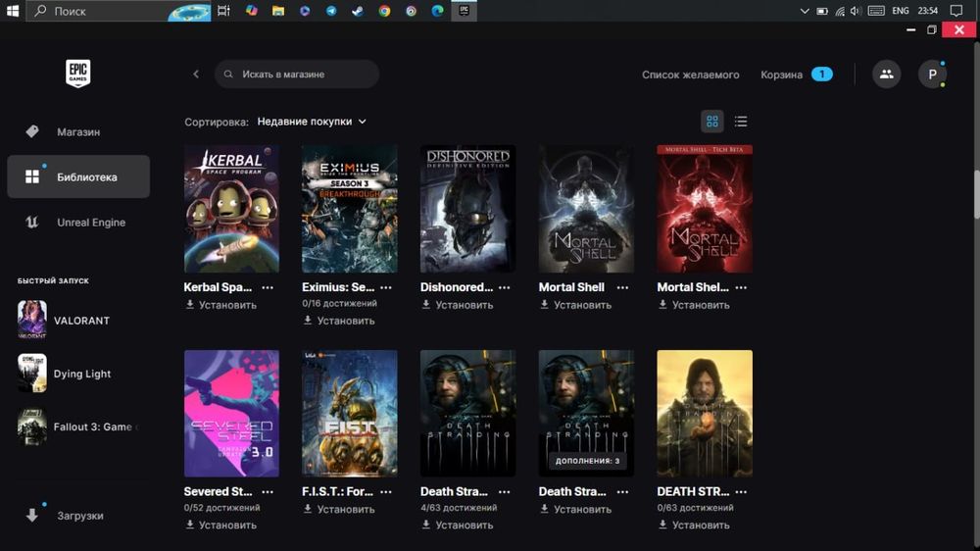Click the Загрузки download arrow icon
This screenshot has height=551, width=980.
pos(32,516)
